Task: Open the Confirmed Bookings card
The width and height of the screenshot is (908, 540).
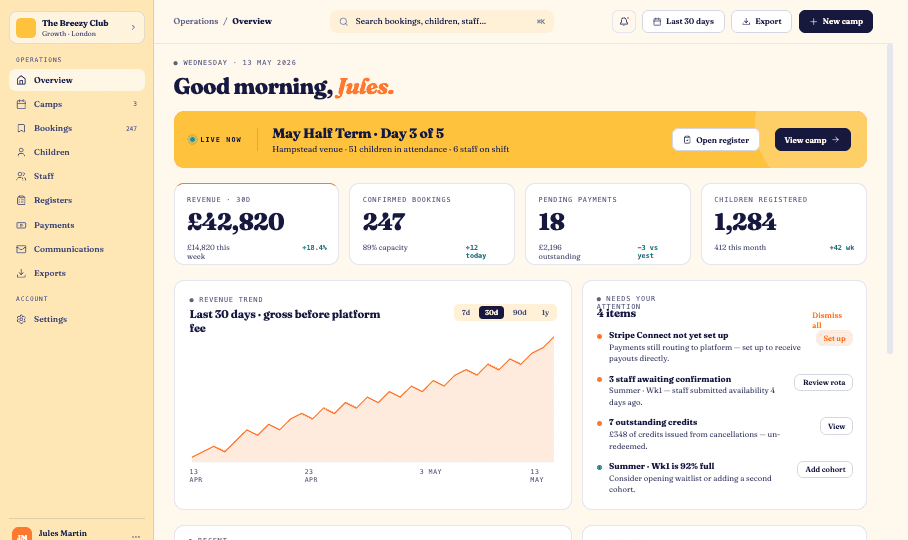Action: point(432,224)
